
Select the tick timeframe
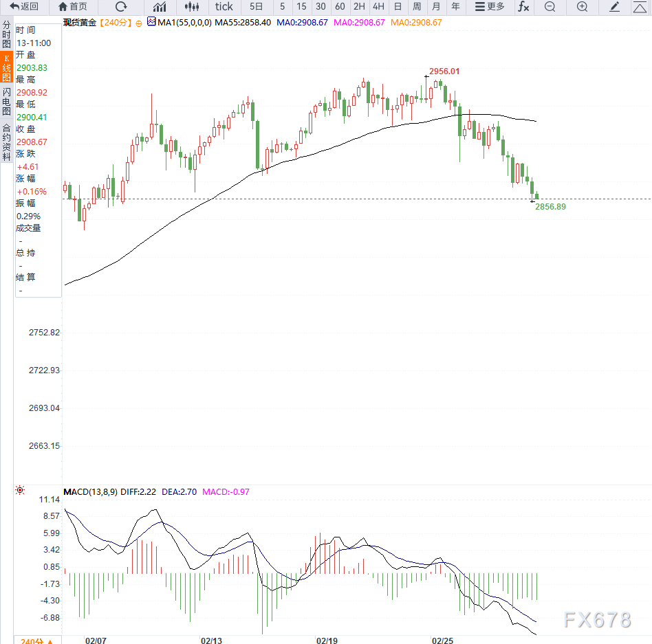pyautogui.click(x=224, y=7)
